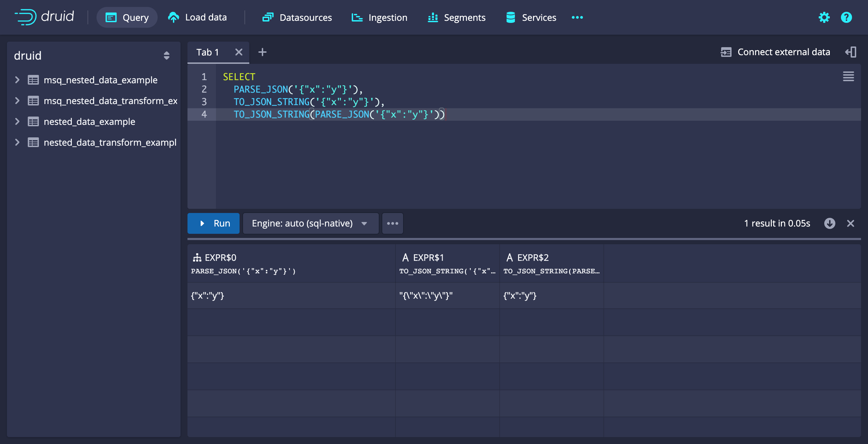868x444 pixels.
Task: Expand the msq_nested_data_example datasource
Action: tap(17, 80)
